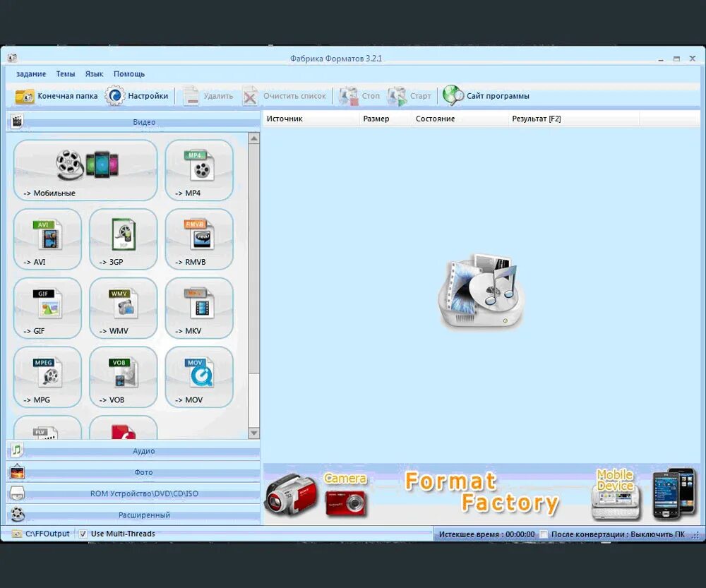This screenshot has height=588, width=706.
Task: Sort list by Источник column header
Action: pos(311,119)
